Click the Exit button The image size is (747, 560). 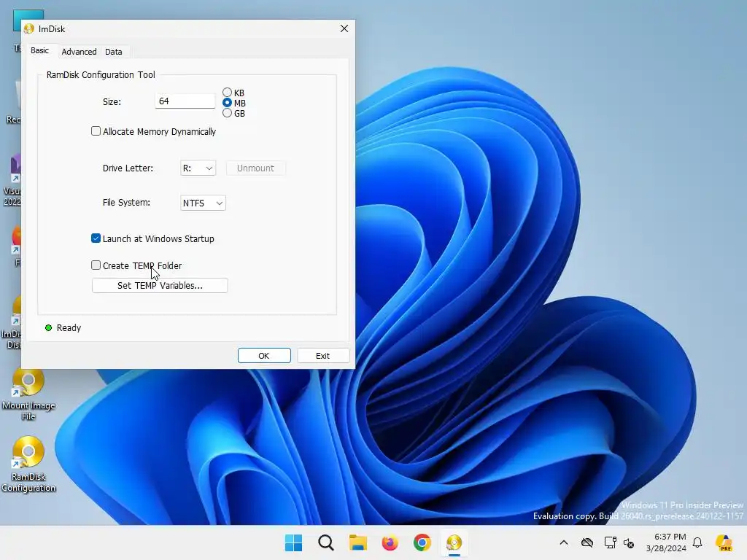click(x=323, y=356)
